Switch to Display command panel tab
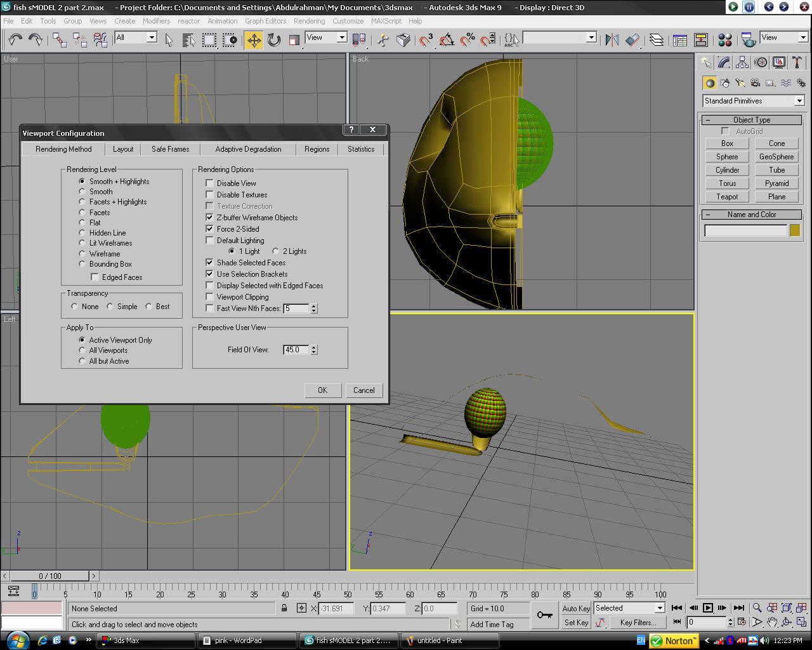812x650 pixels. [x=779, y=62]
